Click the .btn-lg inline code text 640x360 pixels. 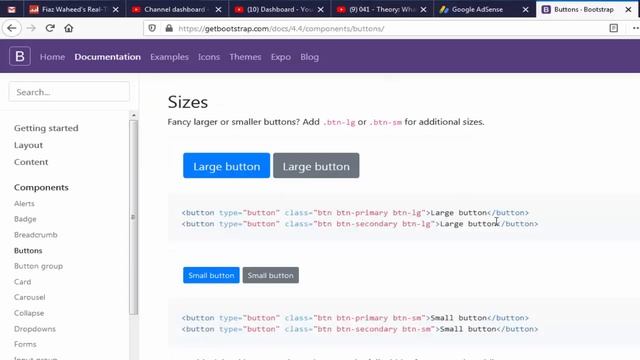coord(339,122)
